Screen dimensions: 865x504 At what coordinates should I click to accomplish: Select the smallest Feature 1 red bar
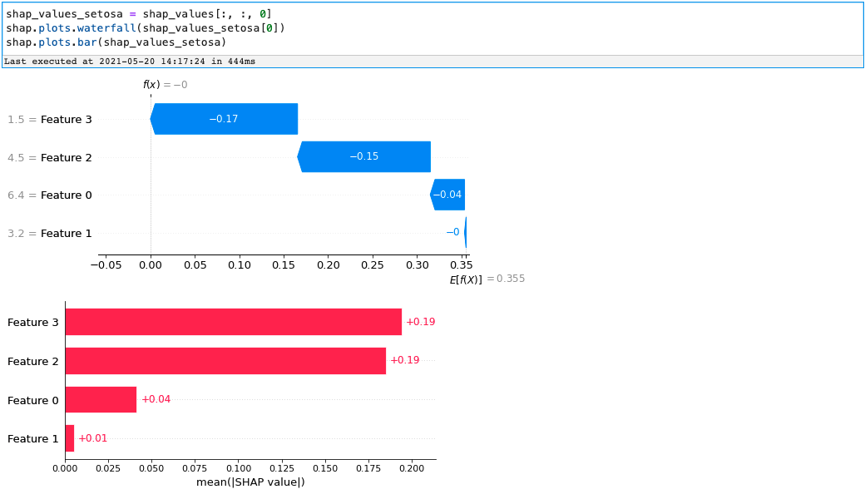(x=70, y=439)
